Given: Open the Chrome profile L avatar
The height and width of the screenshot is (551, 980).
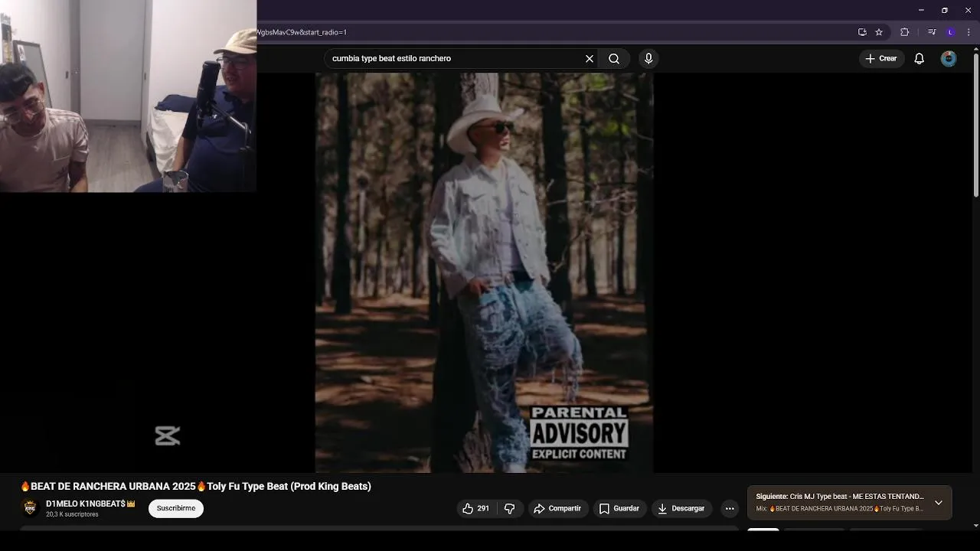Looking at the screenshot, I should tap(951, 32).
